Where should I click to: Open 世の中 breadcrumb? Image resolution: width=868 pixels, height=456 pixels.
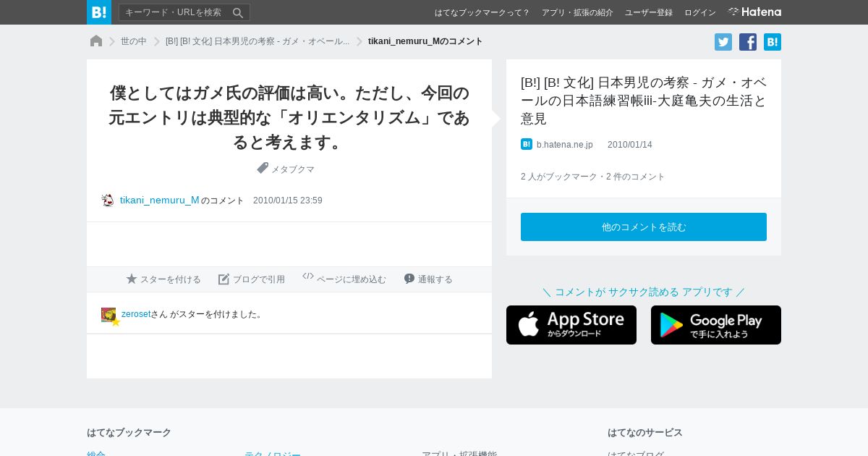134,41
